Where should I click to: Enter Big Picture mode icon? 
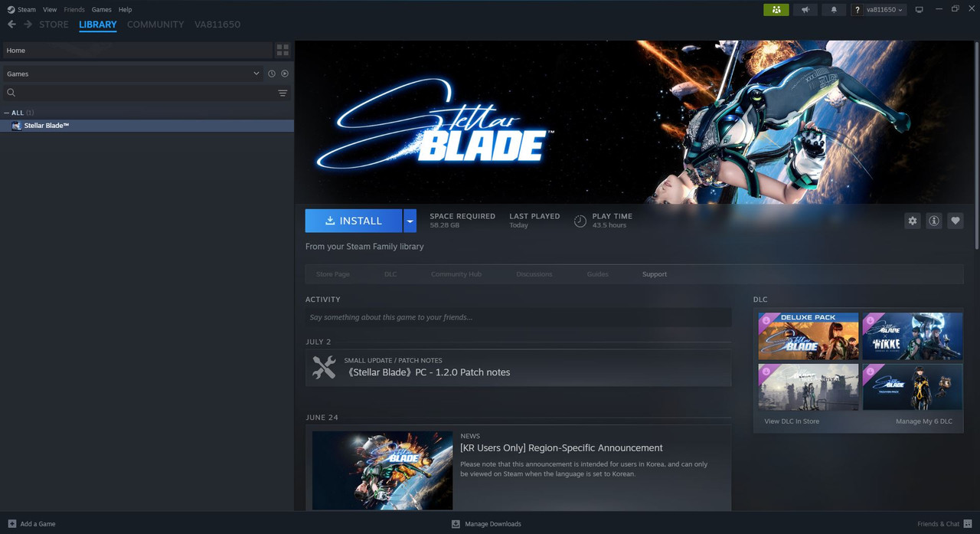coord(920,9)
